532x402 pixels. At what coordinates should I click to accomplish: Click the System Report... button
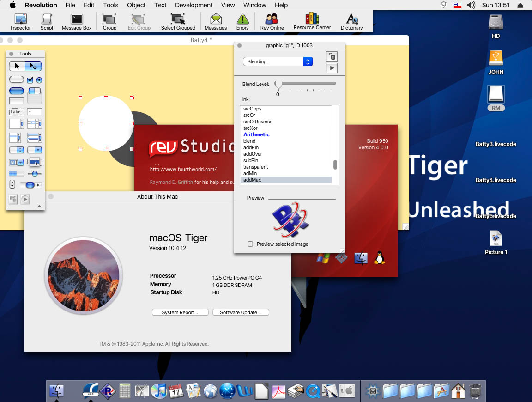tap(180, 312)
